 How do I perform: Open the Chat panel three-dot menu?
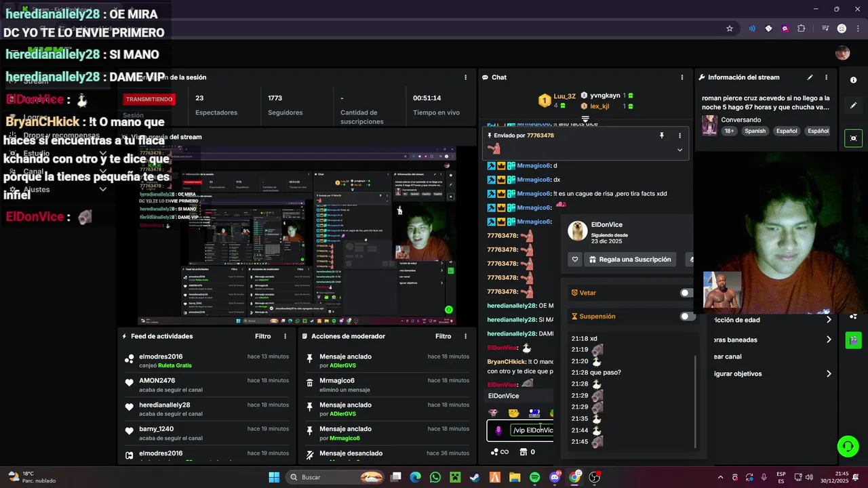pyautogui.click(x=682, y=77)
